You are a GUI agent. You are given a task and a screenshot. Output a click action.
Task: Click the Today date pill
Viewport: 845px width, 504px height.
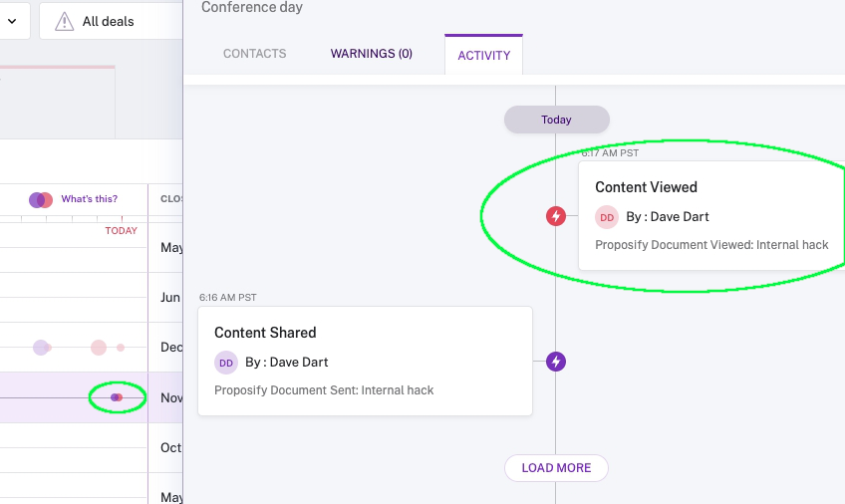(556, 120)
